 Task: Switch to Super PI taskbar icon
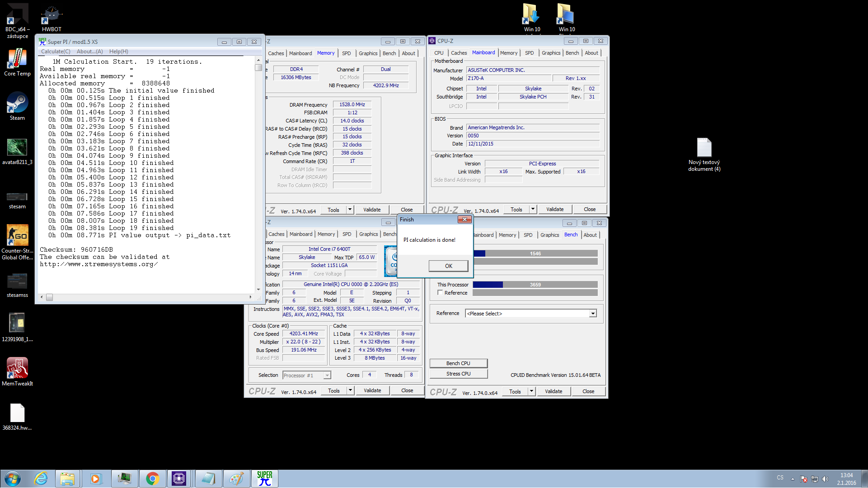tap(264, 479)
